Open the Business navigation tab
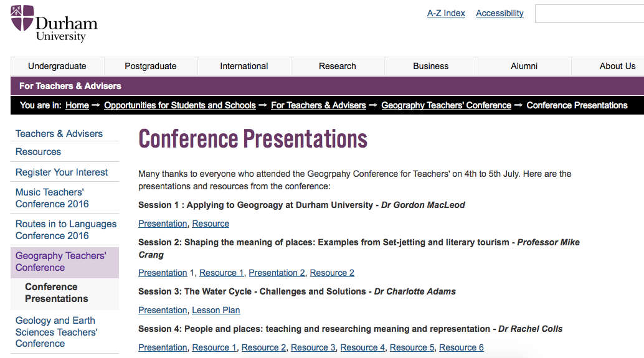The width and height of the screenshot is (644, 358). [x=431, y=66]
